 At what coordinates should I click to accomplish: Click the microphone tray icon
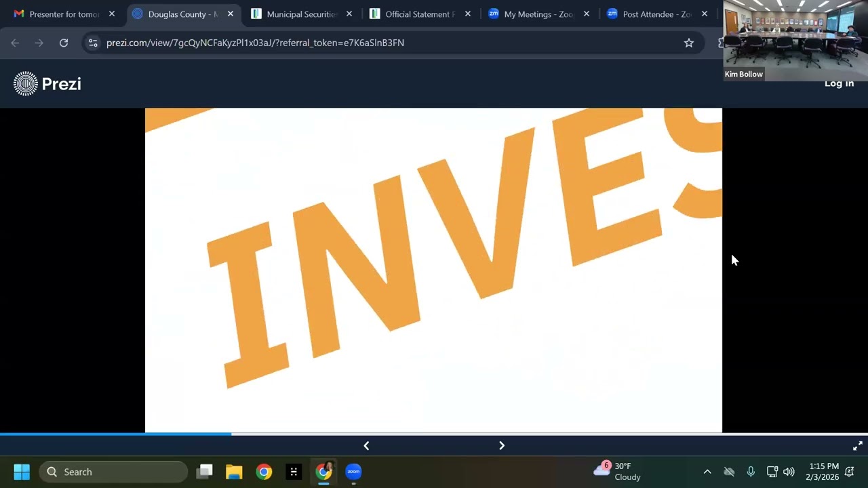point(751,472)
